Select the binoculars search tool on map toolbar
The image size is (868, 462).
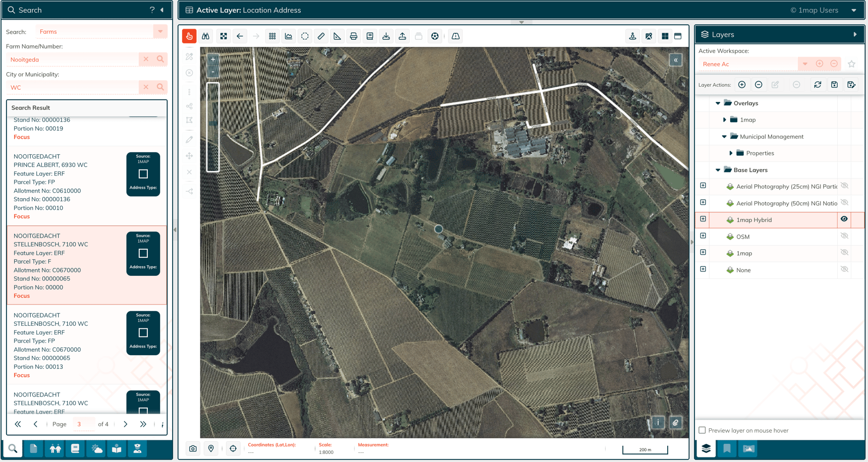pos(205,36)
